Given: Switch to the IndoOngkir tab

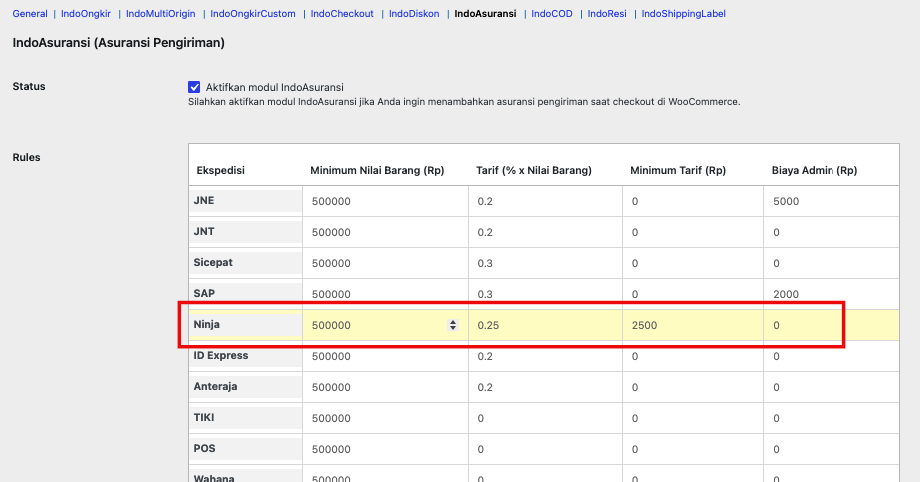Looking at the screenshot, I should coord(86,14).
